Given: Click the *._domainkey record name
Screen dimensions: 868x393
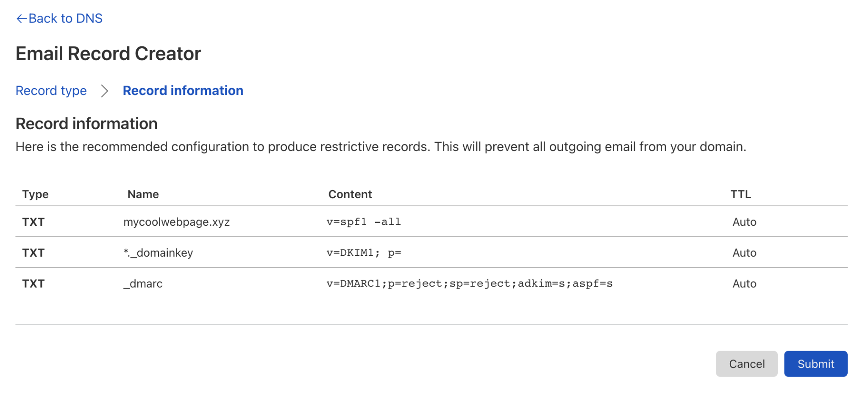Looking at the screenshot, I should 158,253.
